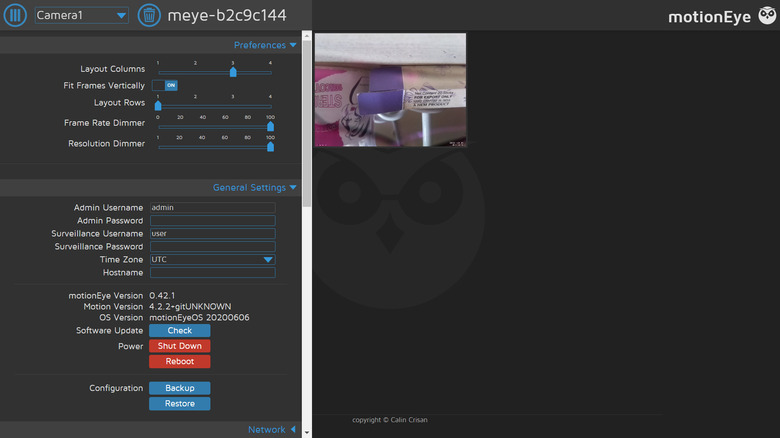This screenshot has width=780, height=438.
Task: Collapse the General Settings section
Action: point(254,187)
